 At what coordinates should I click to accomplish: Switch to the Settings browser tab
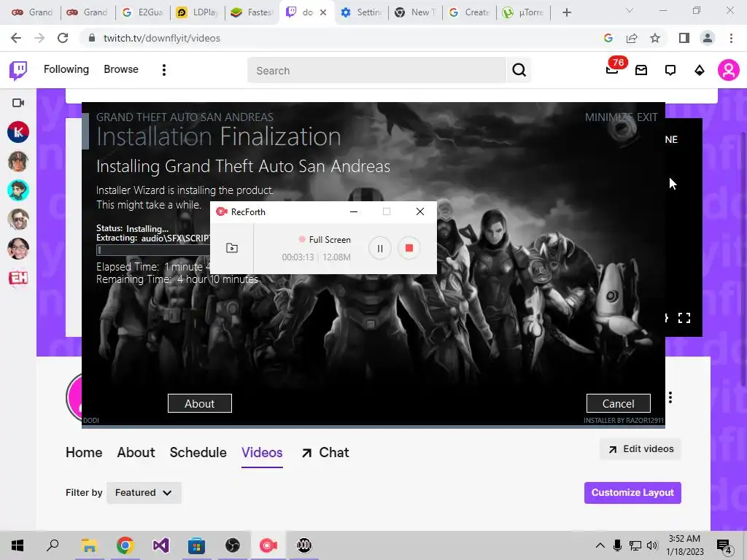coord(362,12)
